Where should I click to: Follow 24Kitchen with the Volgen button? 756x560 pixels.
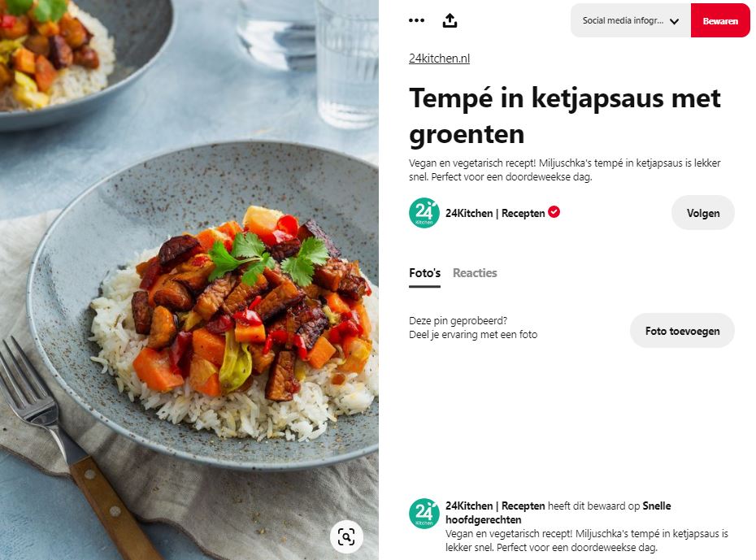point(703,212)
